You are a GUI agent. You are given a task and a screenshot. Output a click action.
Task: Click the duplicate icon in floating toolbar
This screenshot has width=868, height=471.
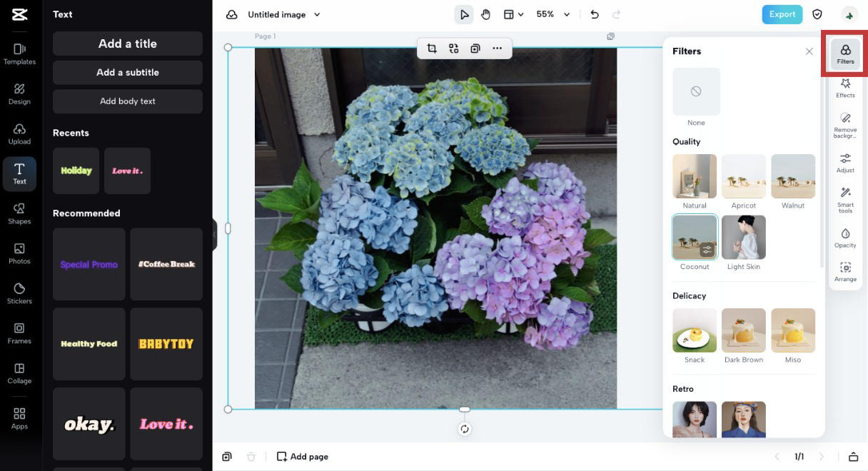pos(475,49)
